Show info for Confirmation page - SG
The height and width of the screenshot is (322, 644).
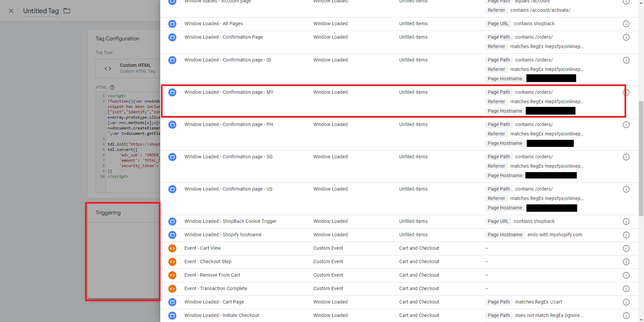tap(626, 157)
